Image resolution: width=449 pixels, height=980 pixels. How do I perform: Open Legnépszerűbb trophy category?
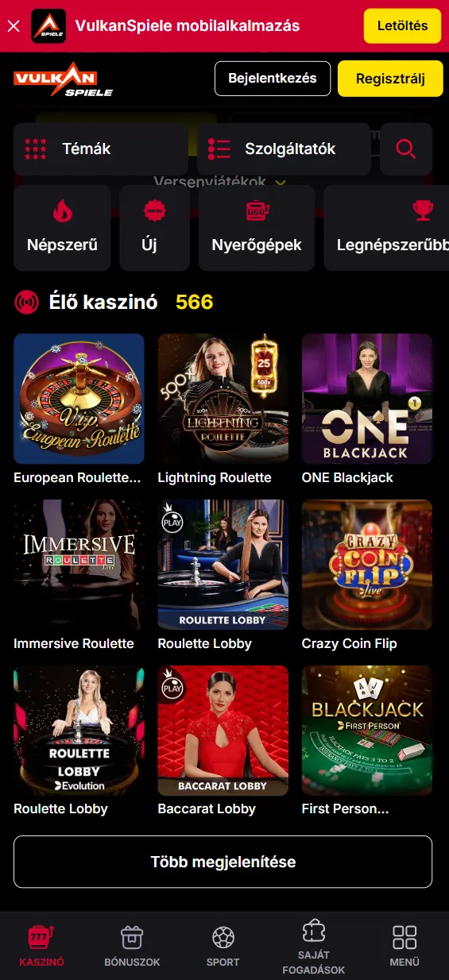point(387,228)
